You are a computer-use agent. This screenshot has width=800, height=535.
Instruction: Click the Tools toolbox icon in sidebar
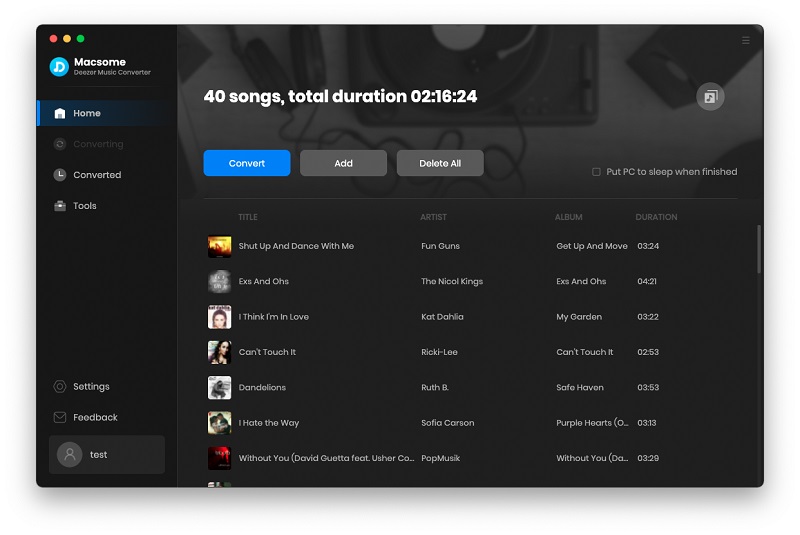coord(60,206)
